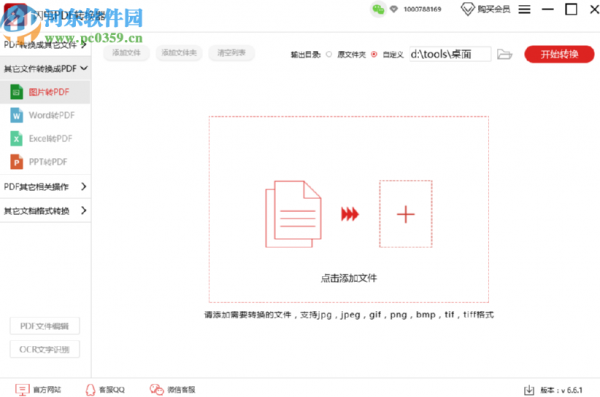Image resolution: width=600 pixels, height=397 pixels.
Task: Select the 原文件夹 radio button
Action: 329,54
